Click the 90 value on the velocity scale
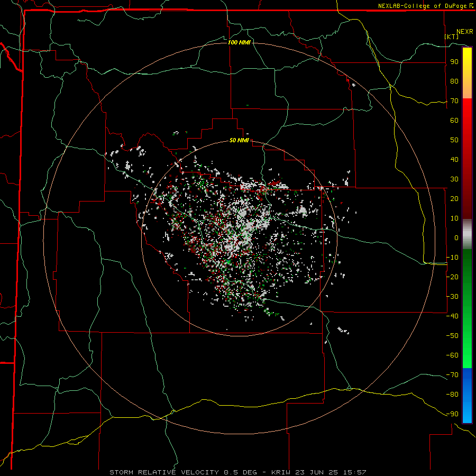This screenshot has width=476, height=476. click(454, 62)
